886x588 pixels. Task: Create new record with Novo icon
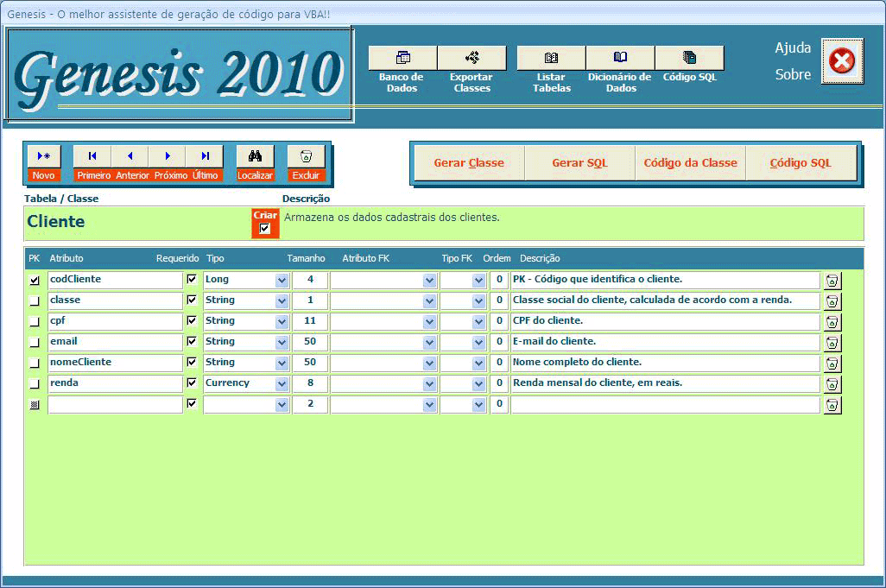(x=43, y=156)
